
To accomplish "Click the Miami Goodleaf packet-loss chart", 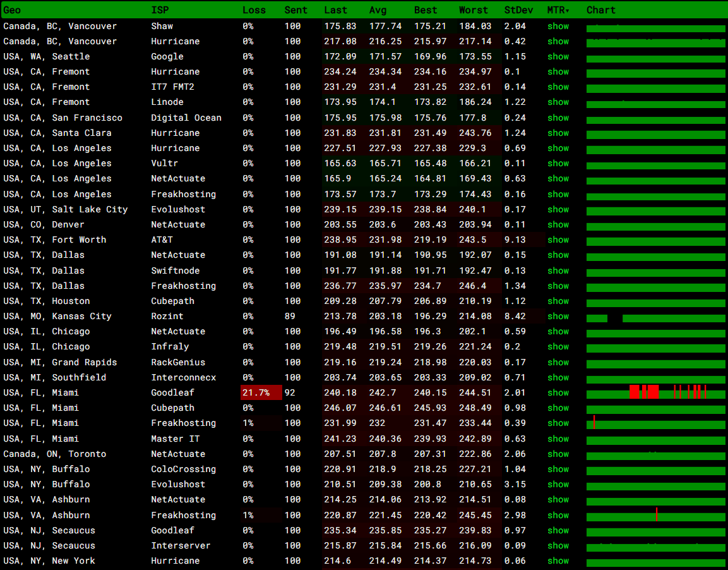I will click(655, 392).
